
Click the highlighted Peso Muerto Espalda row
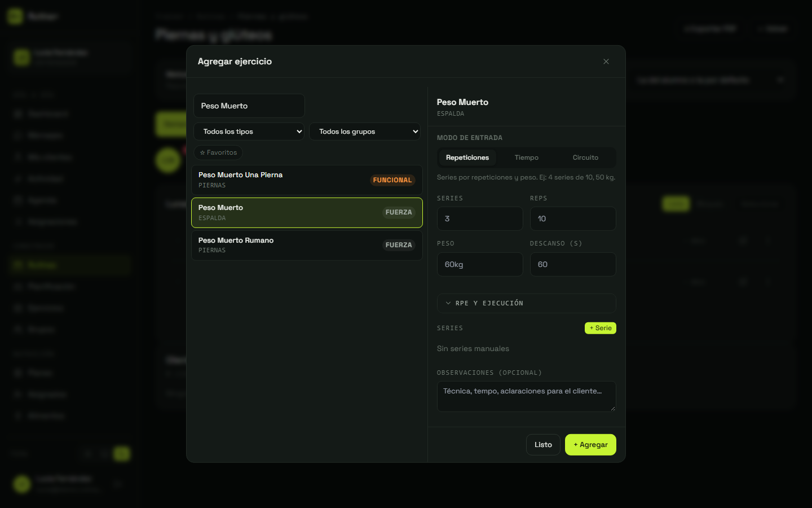(307, 213)
